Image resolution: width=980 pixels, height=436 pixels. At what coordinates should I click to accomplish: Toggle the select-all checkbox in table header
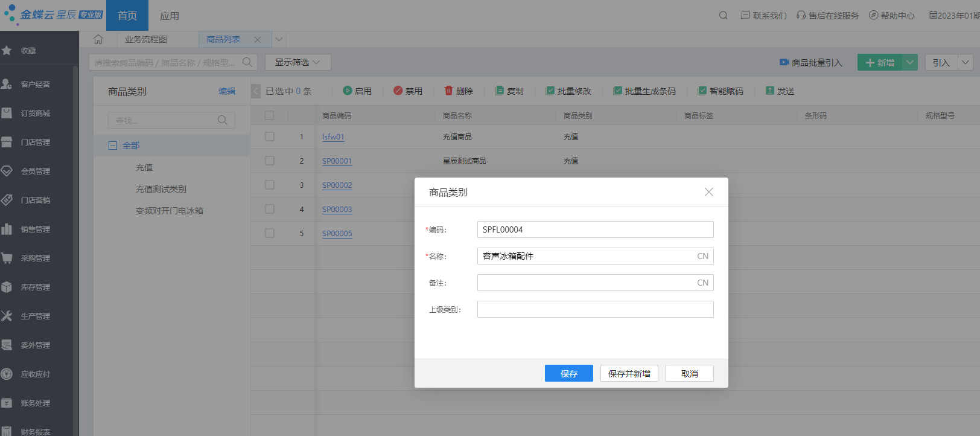[270, 115]
